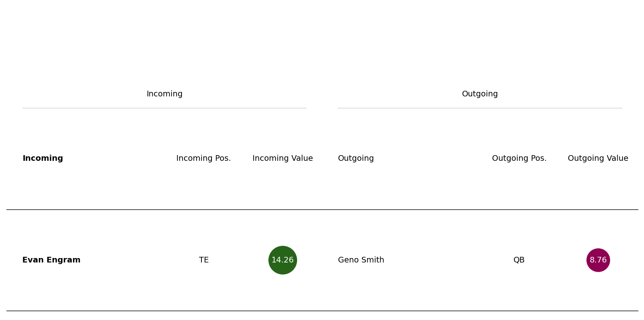The width and height of the screenshot is (644, 320).
Task: Click the Outgoing Pos. column header
Action: 519,158
